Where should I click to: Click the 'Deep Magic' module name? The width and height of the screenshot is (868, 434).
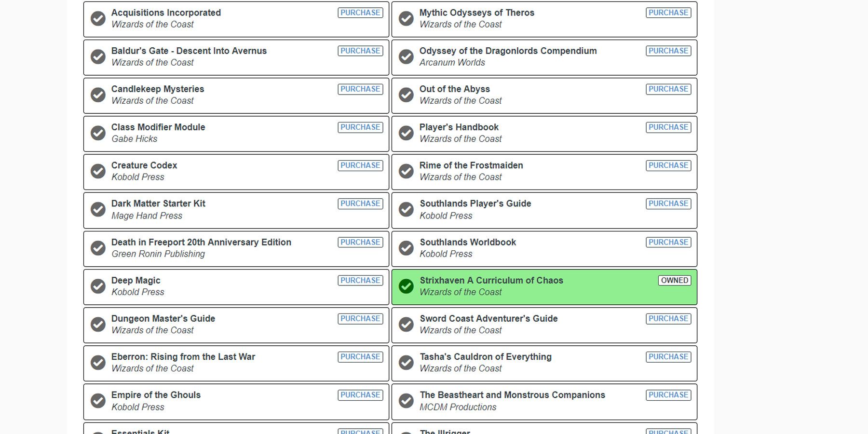136,281
